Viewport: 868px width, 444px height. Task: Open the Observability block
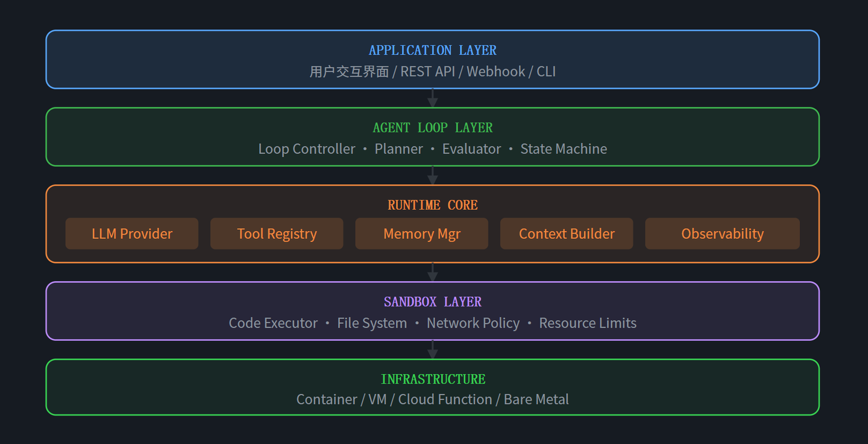click(723, 233)
